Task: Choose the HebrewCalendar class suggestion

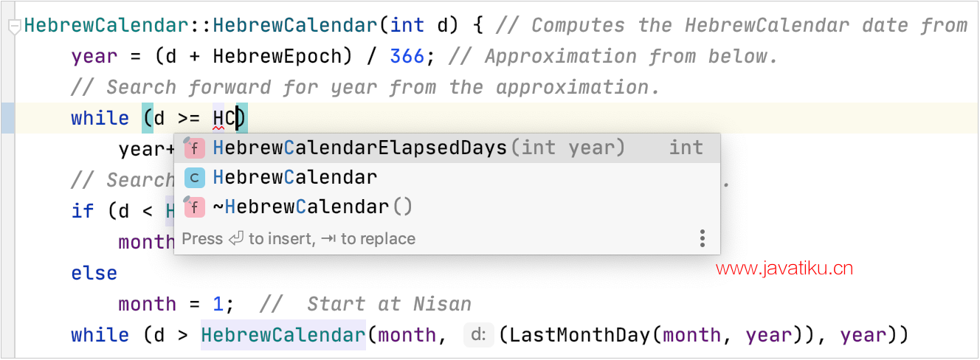Action: (x=447, y=178)
